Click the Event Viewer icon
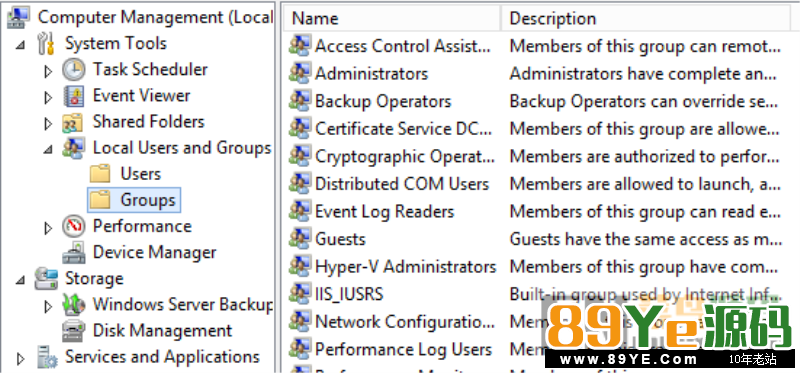This screenshot has height=373, width=800. (x=73, y=96)
